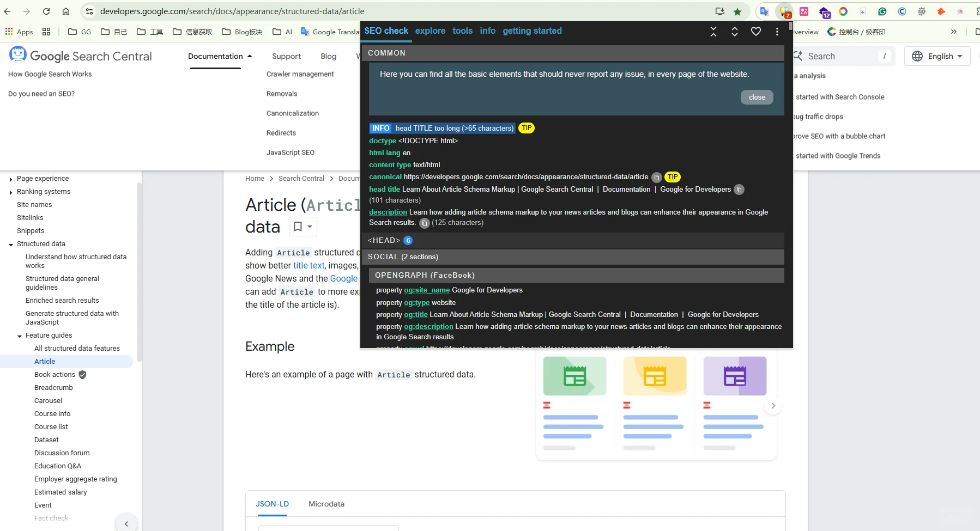Screen dimensions: 980x531
Task: Click the bookmark star icon
Action: 737,11
